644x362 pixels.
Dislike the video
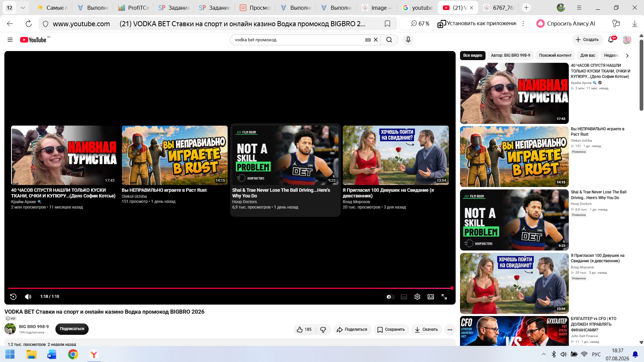click(323, 329)
